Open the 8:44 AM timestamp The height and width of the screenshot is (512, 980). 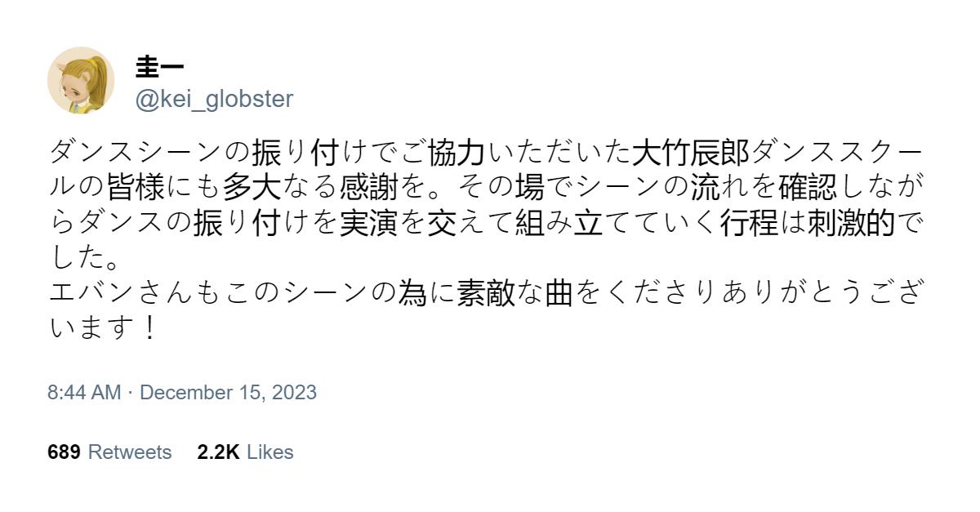click(x=84, y=393)
